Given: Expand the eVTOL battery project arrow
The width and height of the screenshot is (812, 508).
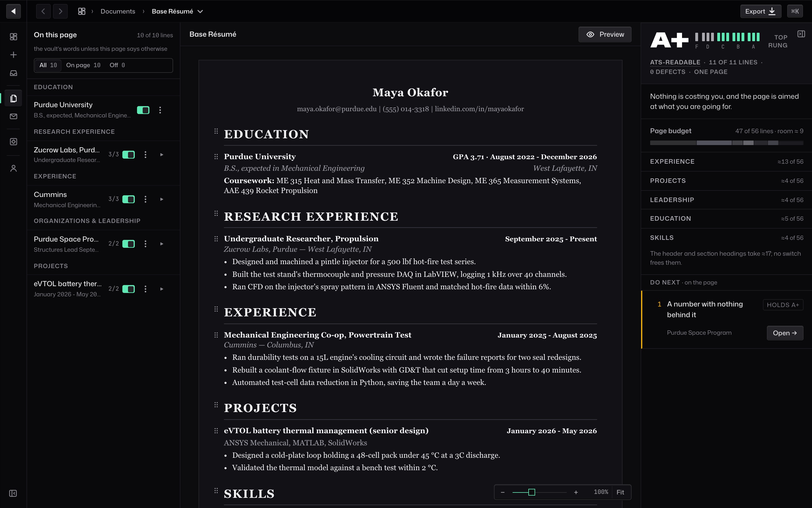Looking at the screenshot, I should [x=162, y=289].
